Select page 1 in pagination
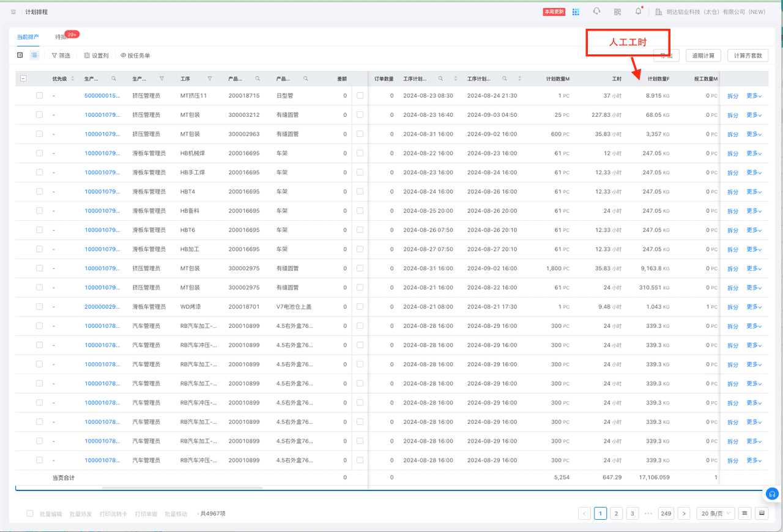Screen dimensions: 783x532 pos(601,514)
